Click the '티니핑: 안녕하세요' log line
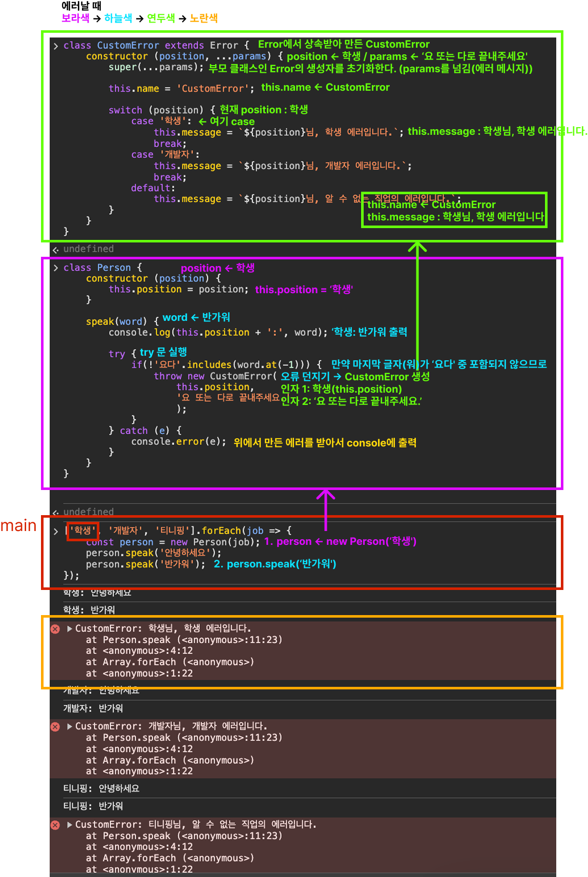The height and width of the screenshot is (877, 588). pyautogui.click(x=101, y=788)
